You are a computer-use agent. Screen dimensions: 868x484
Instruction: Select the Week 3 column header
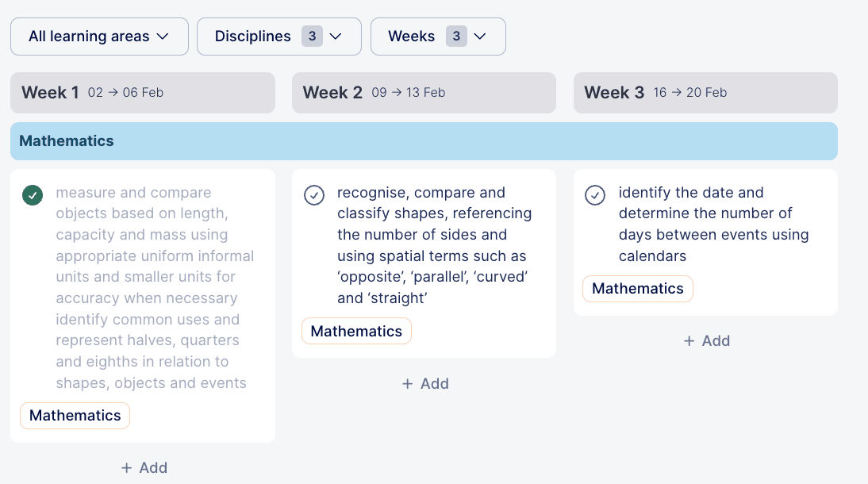pos(705,93)
